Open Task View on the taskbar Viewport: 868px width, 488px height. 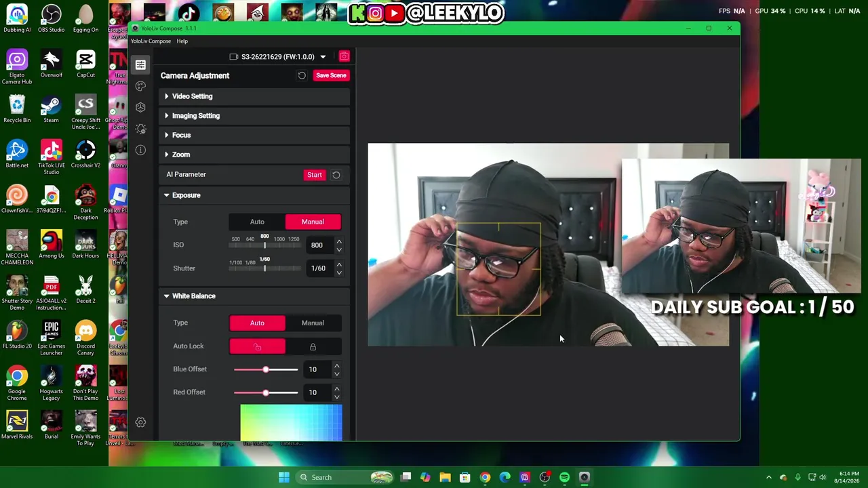coord(406,477)
